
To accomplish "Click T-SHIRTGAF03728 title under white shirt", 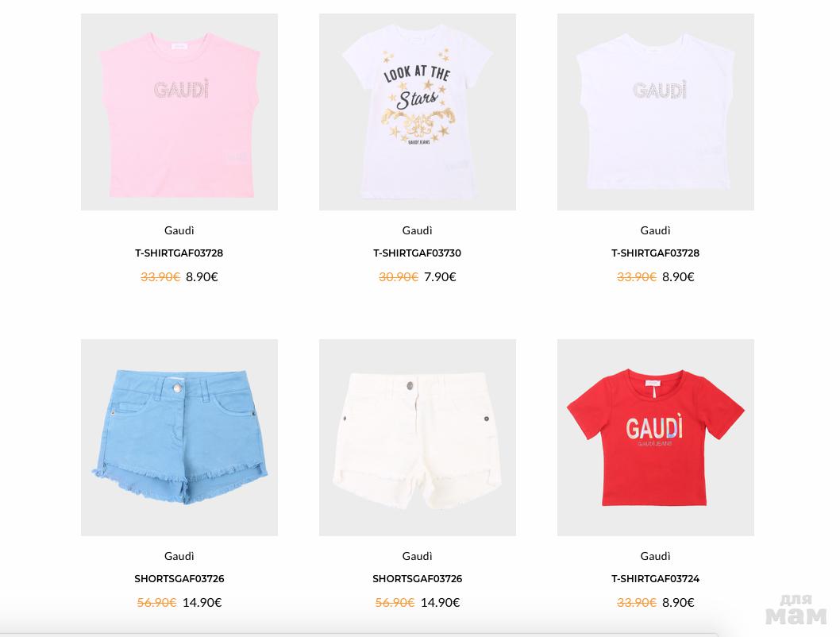I will pos(655,253).
